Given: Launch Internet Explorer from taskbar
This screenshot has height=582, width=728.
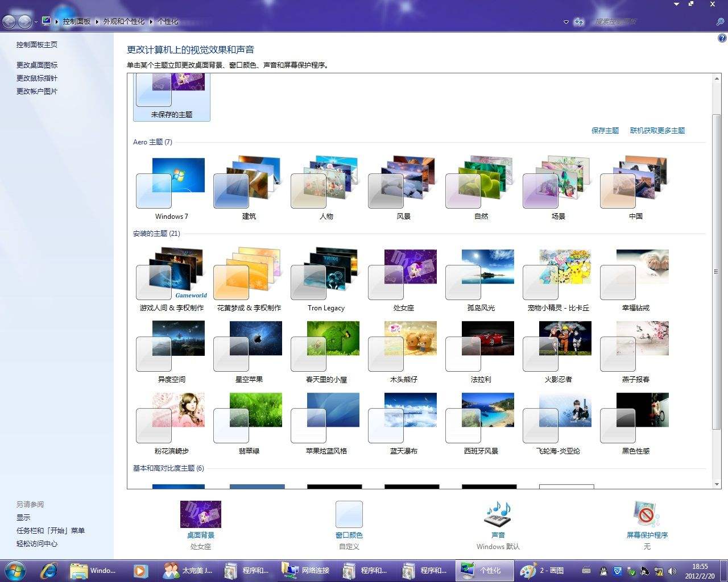Looking at the screenshot, I should pos(49,570).
